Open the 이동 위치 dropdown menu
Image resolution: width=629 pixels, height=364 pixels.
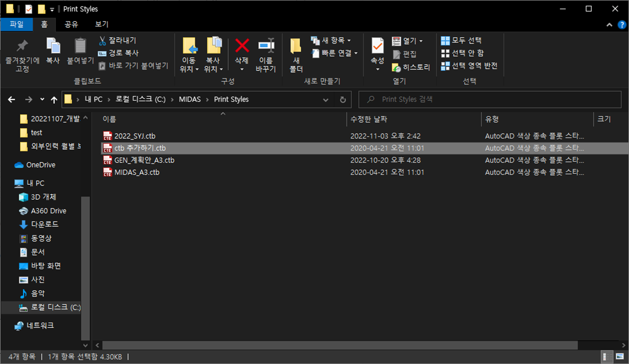click(189, 55)
